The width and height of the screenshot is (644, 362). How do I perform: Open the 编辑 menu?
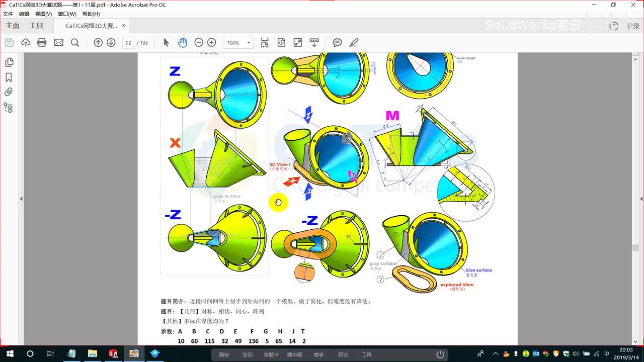pyautogui.click(x=24, y=14)
